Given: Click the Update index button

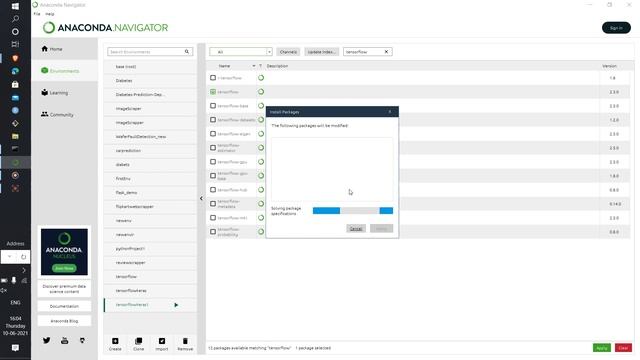Looking at the screenshot, I should [321, 52].
